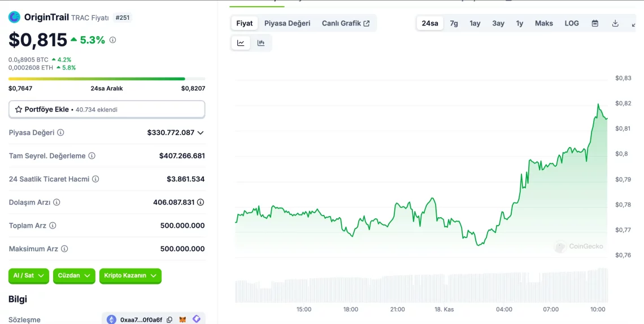Click the $407.266.681 valuation value
Screen dimensions: 644x324
182,156
